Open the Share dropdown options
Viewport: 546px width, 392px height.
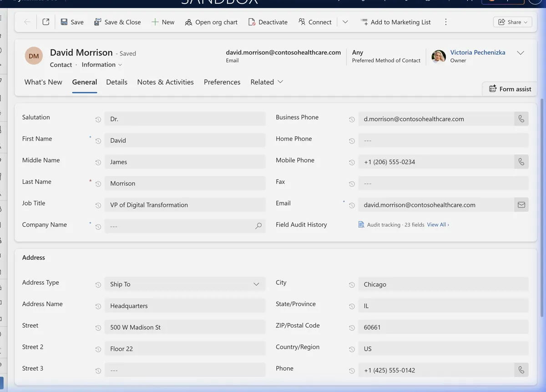pyautogui.click(x=512, y=21)
